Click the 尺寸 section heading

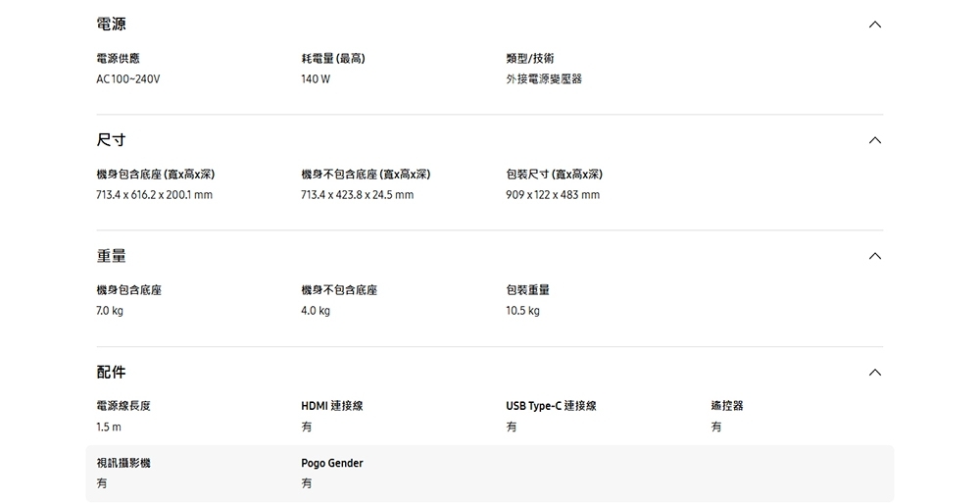click(111, 140)
